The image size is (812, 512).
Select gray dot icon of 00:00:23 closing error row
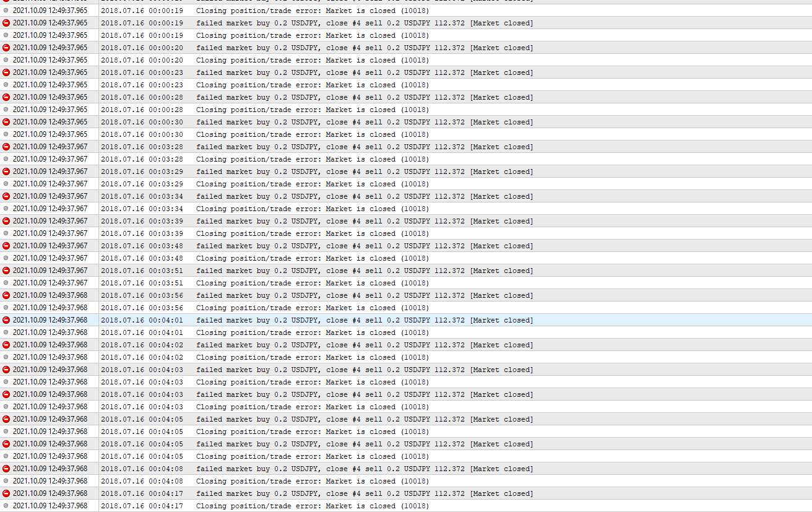[x=6, y=85]
